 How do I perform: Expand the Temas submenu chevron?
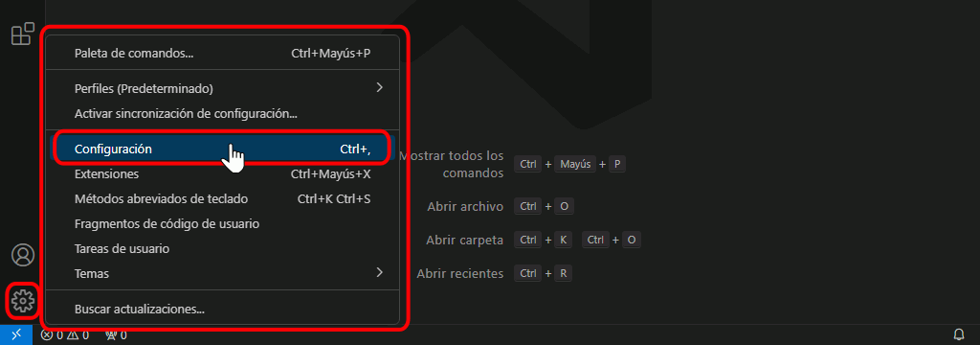tap(379, 272)
